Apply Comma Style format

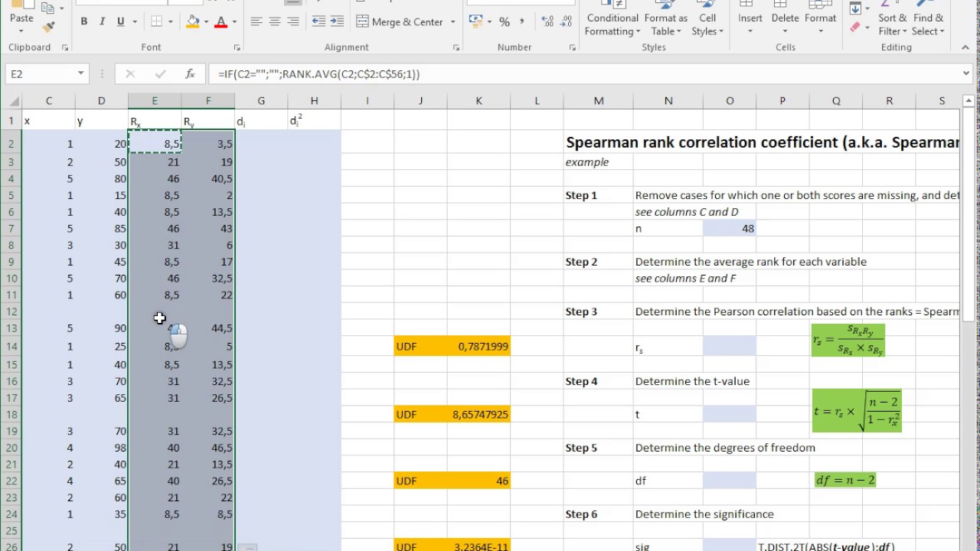click(x=523, y=22)
